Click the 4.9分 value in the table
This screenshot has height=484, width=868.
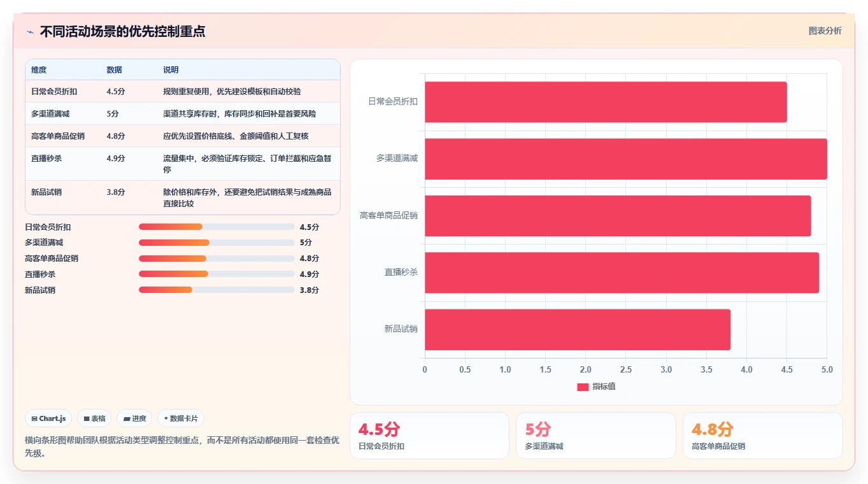116,159
